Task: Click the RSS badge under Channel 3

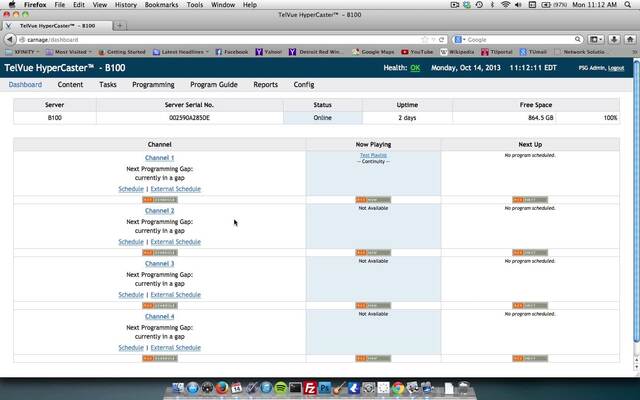Action: [159, 305]
